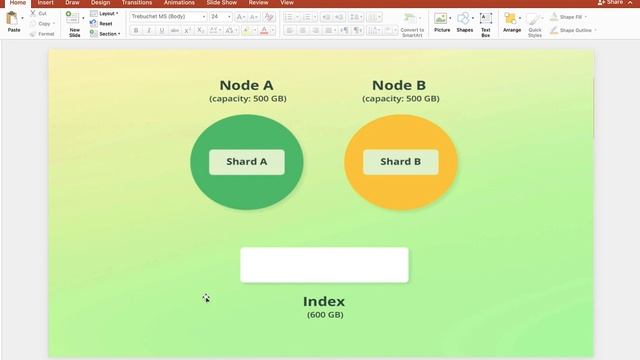
Task: Open the Review tab
Action: point(258,3)
